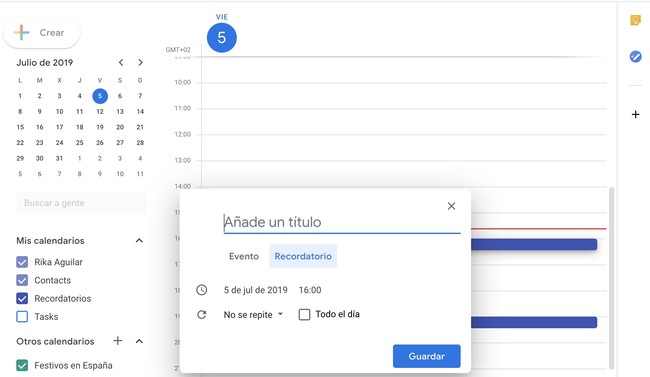Open the Tasks side panel icon
The width and height of the screenshot is (650, 377).
click(x=635, y=56)
